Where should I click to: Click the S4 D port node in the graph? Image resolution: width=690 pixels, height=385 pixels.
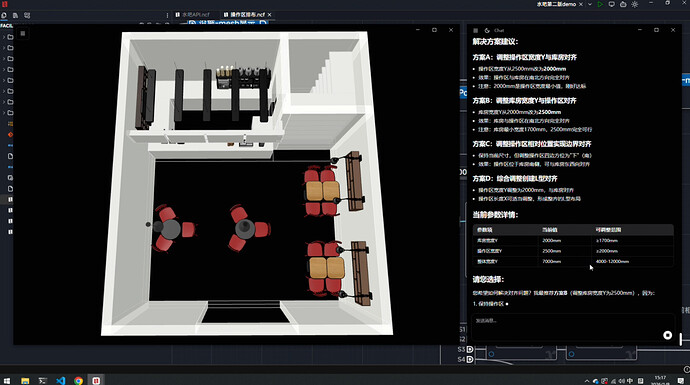(470, 359)
